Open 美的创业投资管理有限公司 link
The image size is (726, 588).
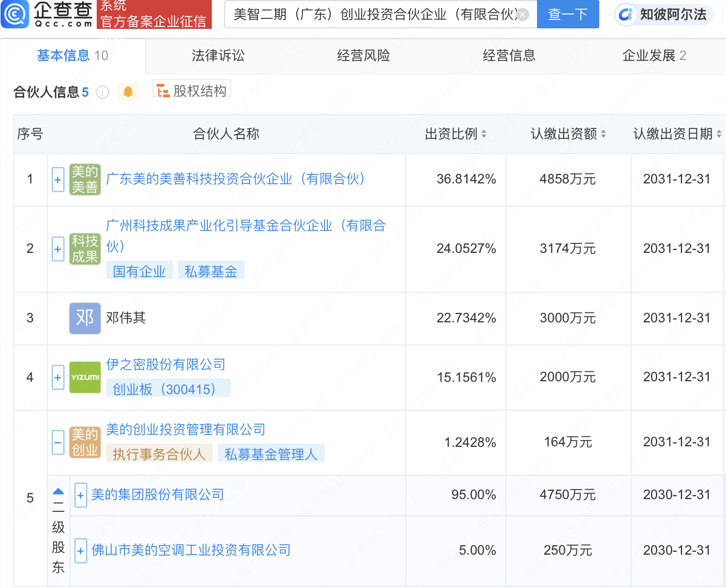coord(186,430)
